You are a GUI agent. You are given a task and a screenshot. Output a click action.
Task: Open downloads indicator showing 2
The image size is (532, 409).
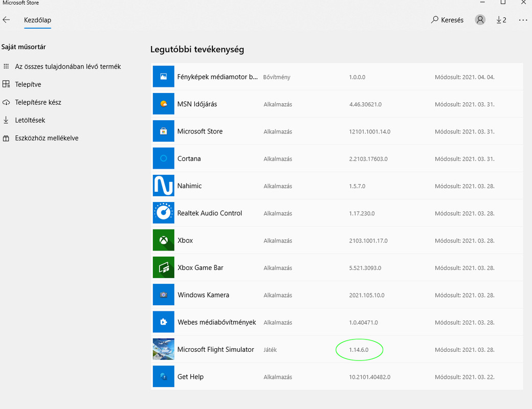click(501, 19)
